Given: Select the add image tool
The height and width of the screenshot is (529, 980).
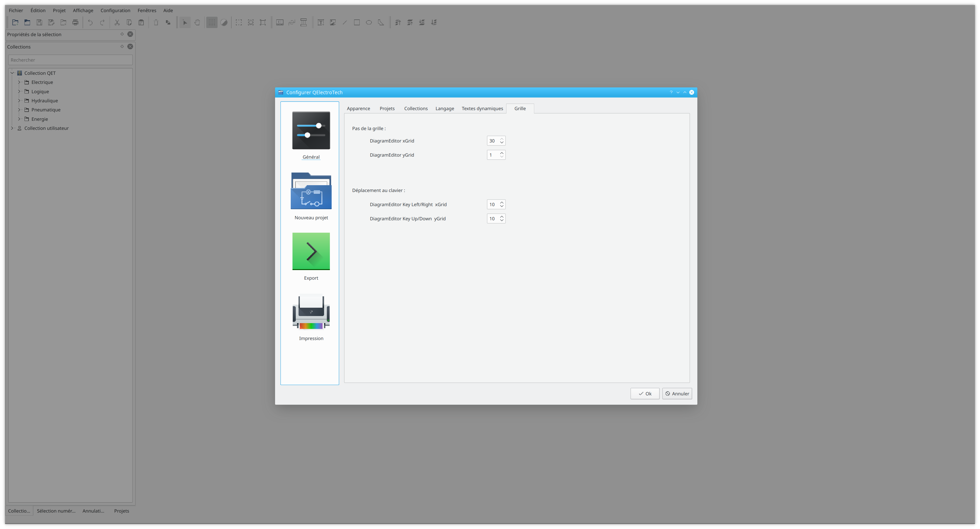Looking at the screenshot, I should (x=333, y=22).
